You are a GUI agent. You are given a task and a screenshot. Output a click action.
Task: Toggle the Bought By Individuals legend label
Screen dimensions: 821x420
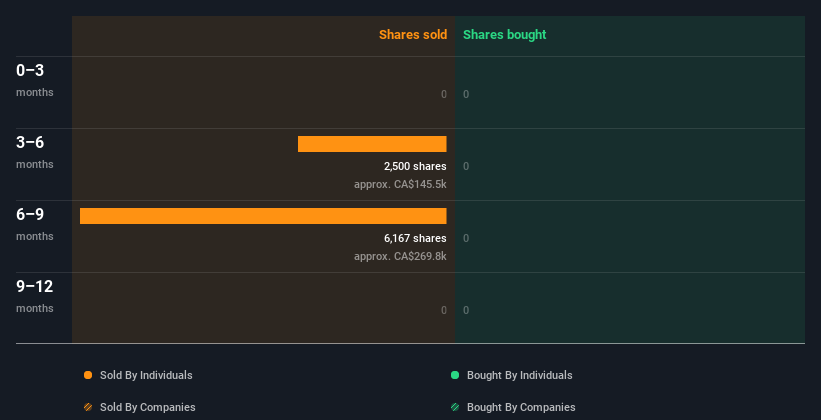tap(519, 375)
